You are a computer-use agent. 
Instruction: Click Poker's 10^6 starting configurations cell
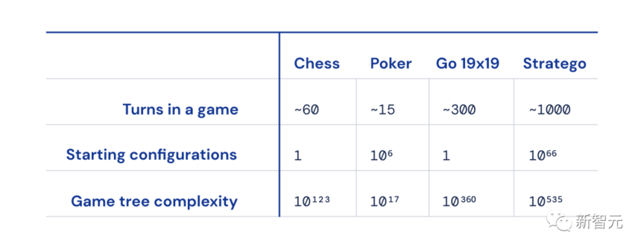tap(381, 156)
